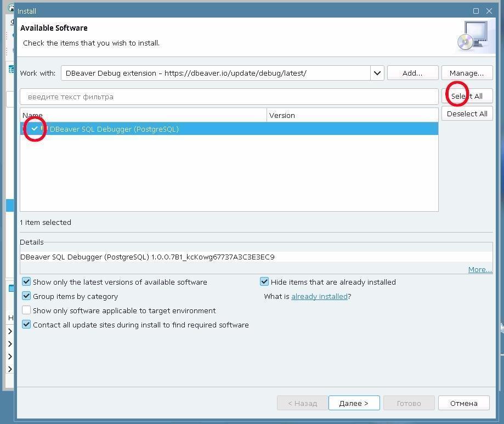
Task: Toggle Hide items that are already installed
Action: [264, 282]
